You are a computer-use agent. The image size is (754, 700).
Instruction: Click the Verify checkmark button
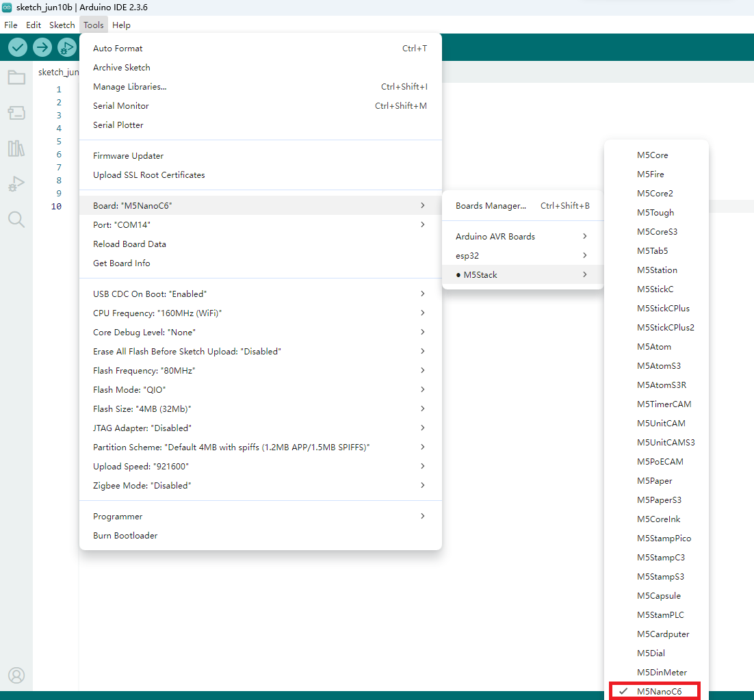(x=18, y=47)
